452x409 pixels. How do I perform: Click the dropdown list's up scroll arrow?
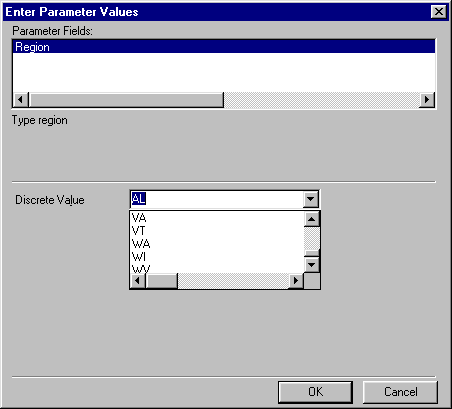[312, 219]
